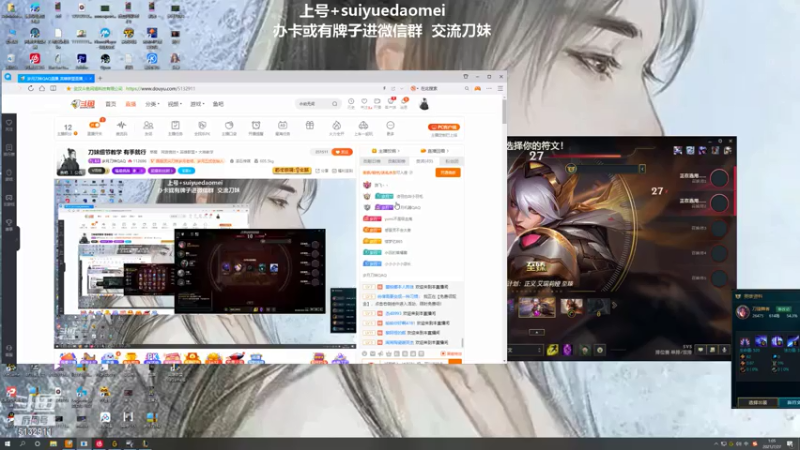Open the more (ellipsis) icon in streamer toolbar
The height and width of the screenshot is (450, 800).
click(390, 125)
